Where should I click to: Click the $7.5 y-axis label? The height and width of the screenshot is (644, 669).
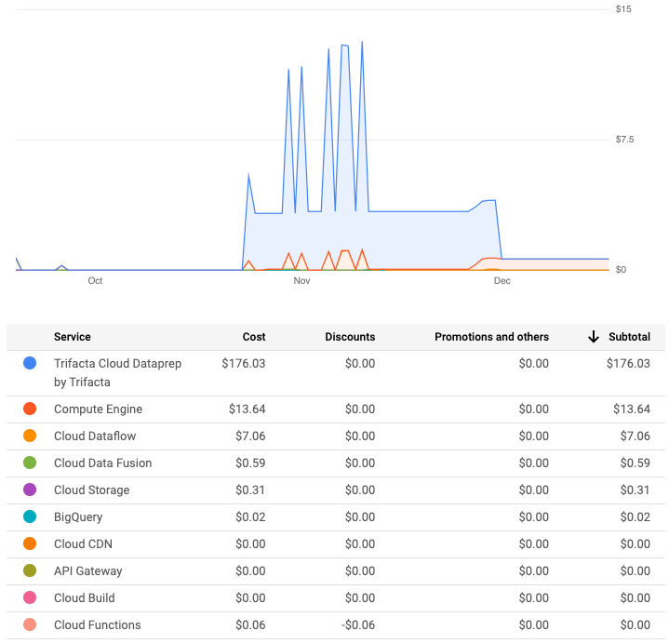(x=624, y=139)
